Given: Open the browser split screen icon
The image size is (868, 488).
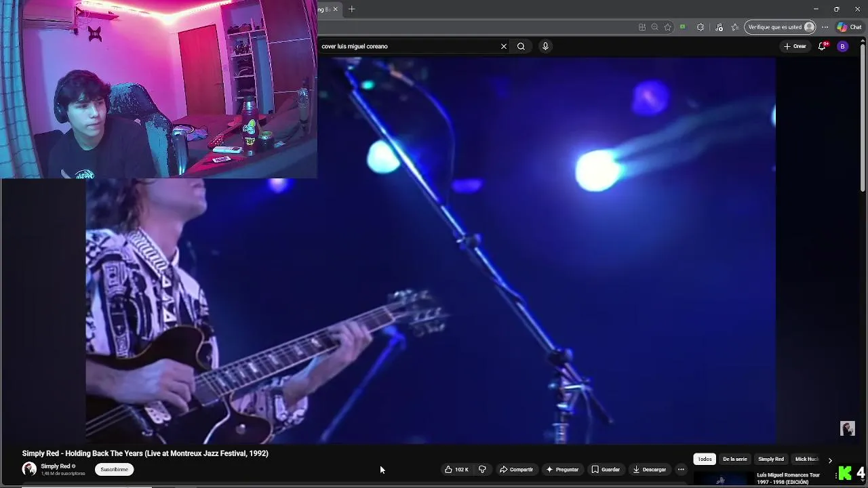Looking at the screenshot, I should (x=642, y=27).
